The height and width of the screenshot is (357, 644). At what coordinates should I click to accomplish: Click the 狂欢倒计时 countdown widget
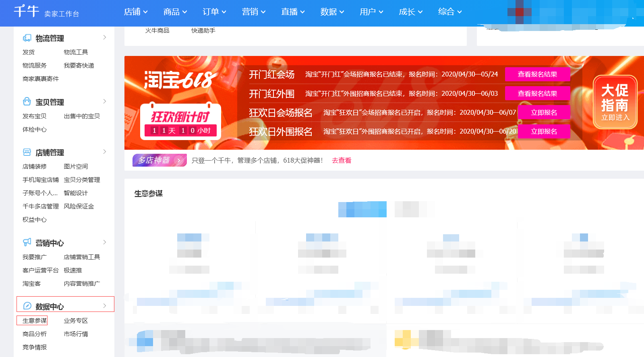[x=180, y=121]
